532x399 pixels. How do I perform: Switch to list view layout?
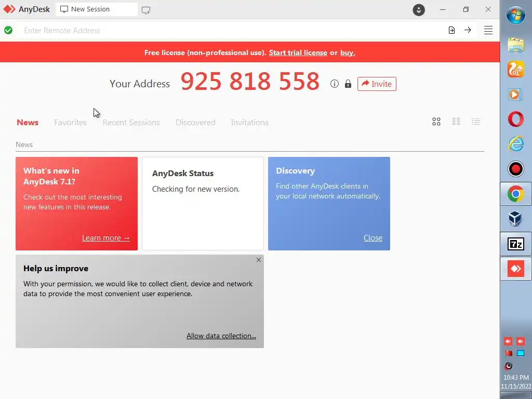476,122
